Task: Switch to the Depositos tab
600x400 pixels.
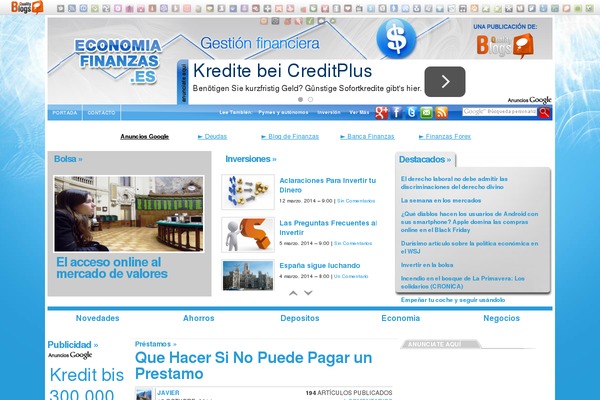Action: pyautogui.click(x=300, y=318)
